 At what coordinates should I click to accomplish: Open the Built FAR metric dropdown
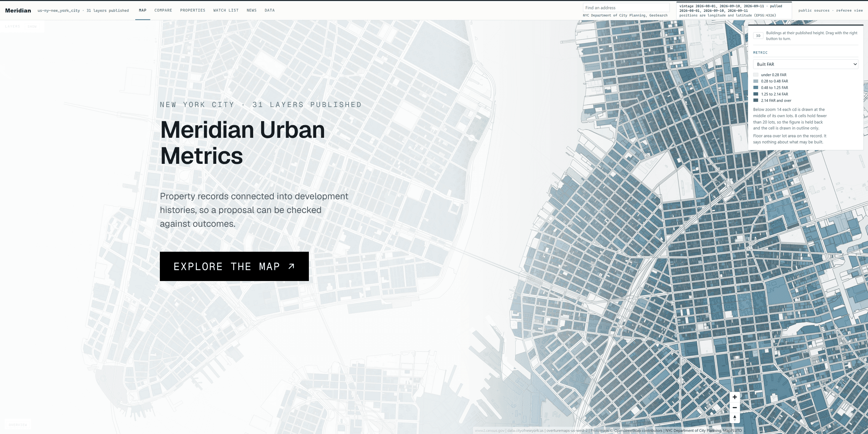tap(805, 64)
